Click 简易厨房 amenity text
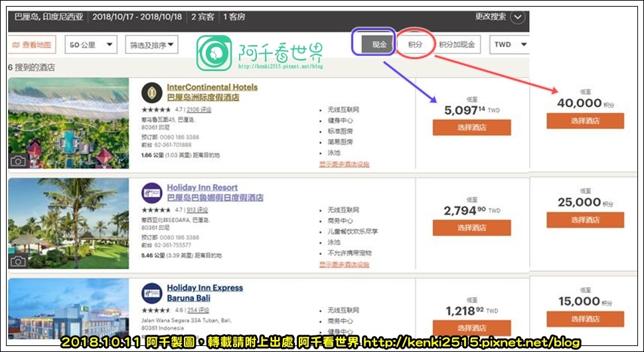Screen dimensions: 644x352 (x=340, y=142)
